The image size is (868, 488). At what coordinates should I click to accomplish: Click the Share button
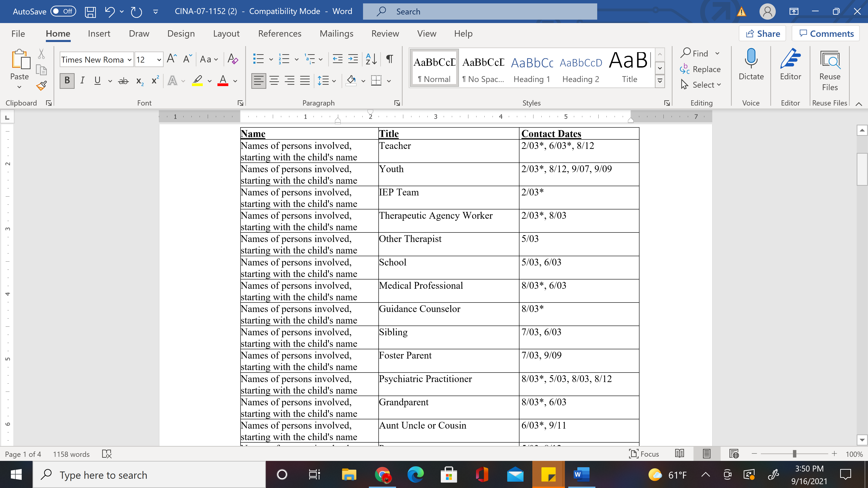tap(762, 34)
